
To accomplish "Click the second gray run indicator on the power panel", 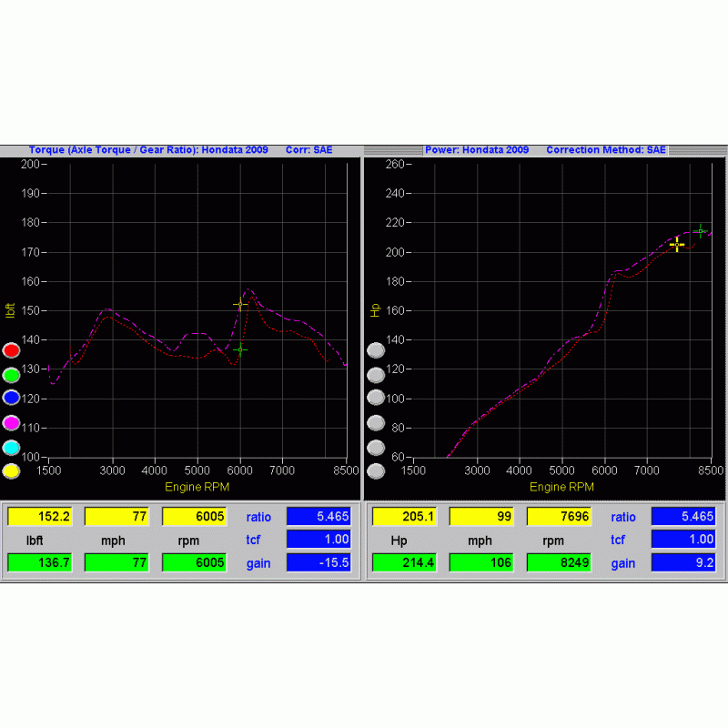I will [x=376, y=373].
